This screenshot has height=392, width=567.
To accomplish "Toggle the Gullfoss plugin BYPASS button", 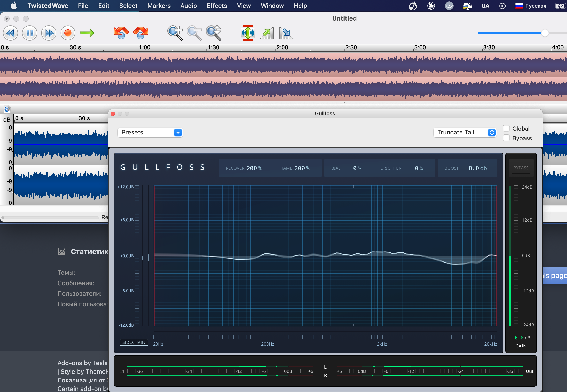I will click(521, 168).
